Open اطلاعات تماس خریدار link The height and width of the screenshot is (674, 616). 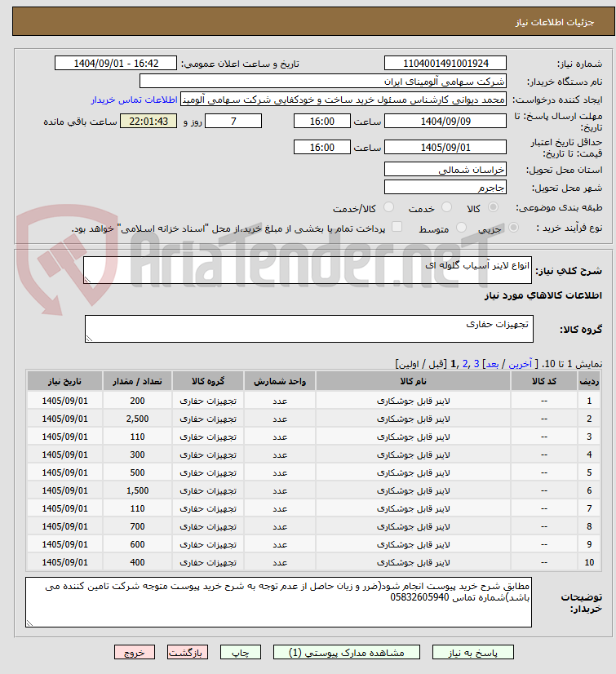(134, 100)
